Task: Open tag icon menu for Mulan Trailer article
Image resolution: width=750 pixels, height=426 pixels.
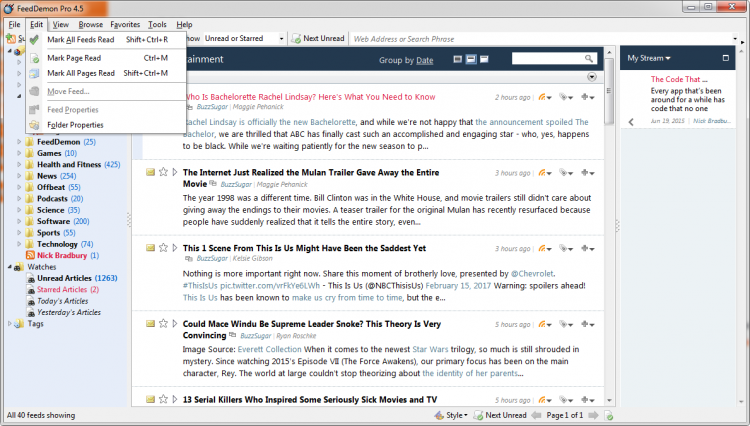Action: click(566, 173)
